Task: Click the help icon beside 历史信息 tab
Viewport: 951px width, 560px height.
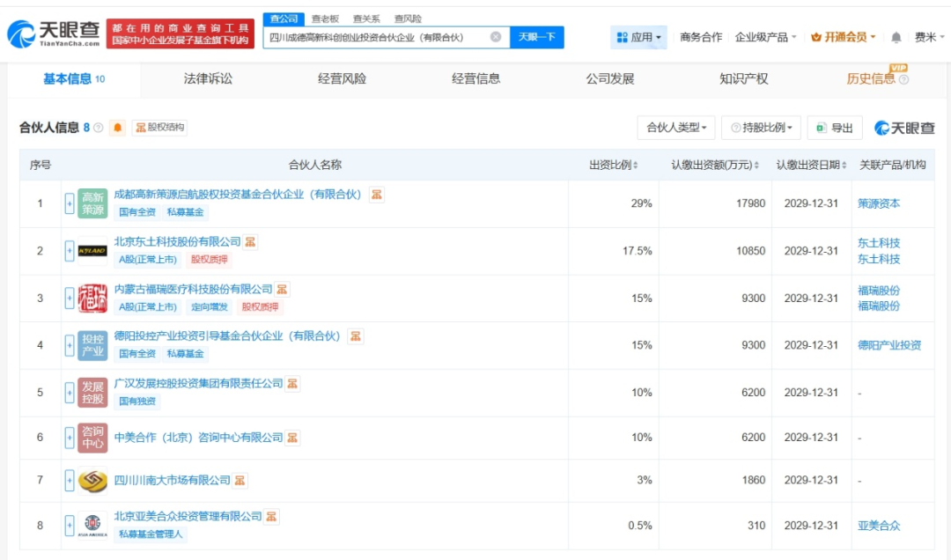Action: tap(903, 80)
